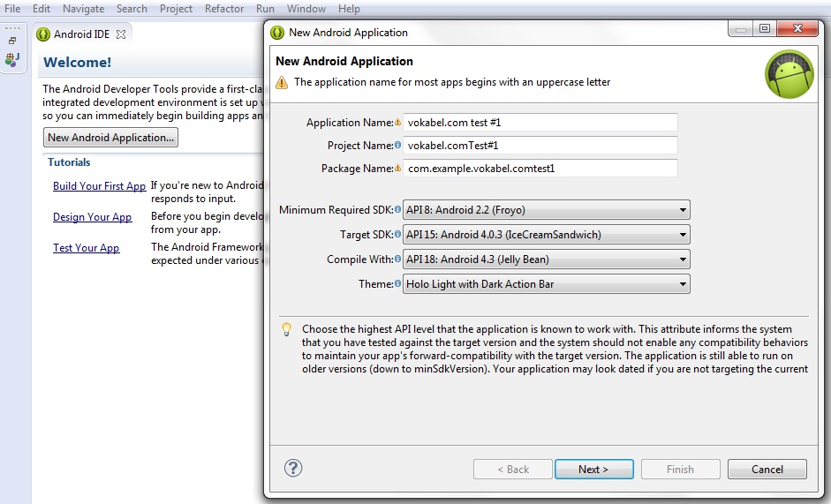Click the Welcome! heading
This screenshot has height=504, width=831.
pos(78,62)
